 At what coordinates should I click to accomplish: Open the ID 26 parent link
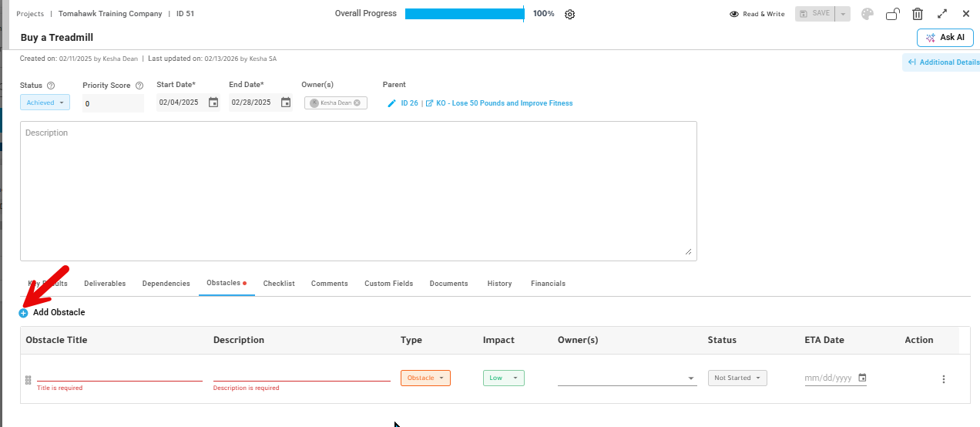(x=409, y=103)
